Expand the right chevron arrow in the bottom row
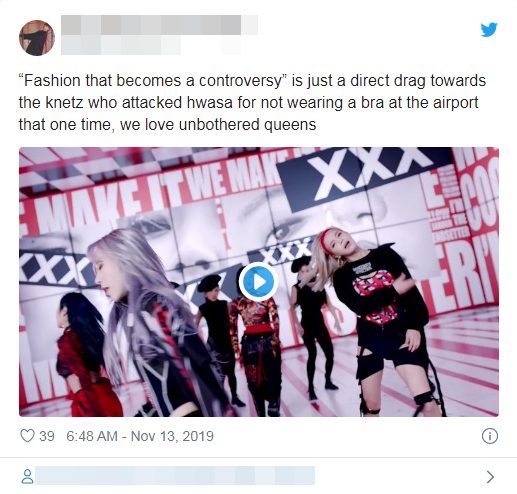 tap(490, 477)
